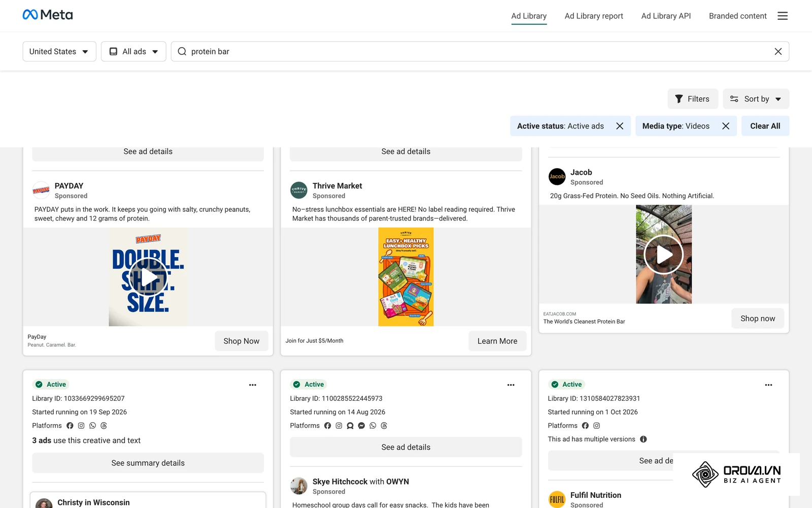Remove the Media type Videos filter

click(x=726, y=126)
